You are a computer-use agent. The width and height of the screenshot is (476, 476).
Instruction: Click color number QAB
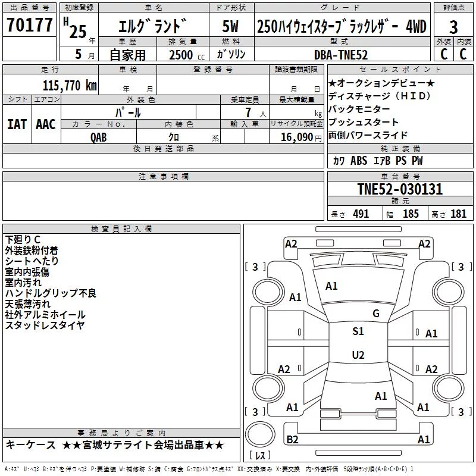pyautogui.click(x=99, y=137)
